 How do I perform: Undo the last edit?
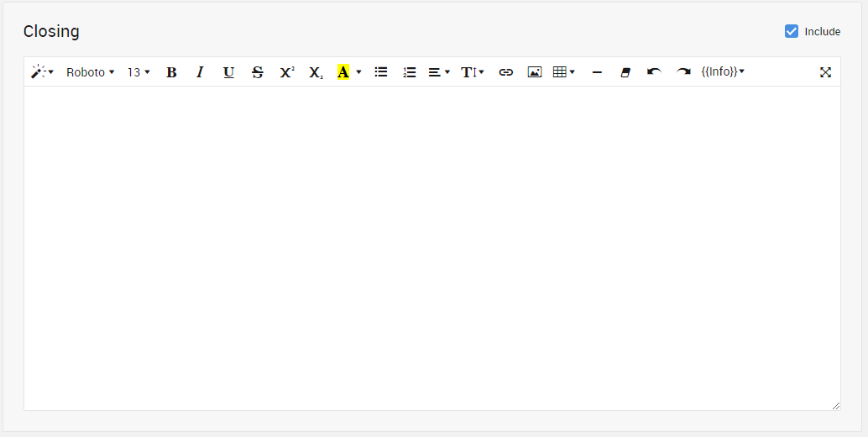[x=654, y=72]
